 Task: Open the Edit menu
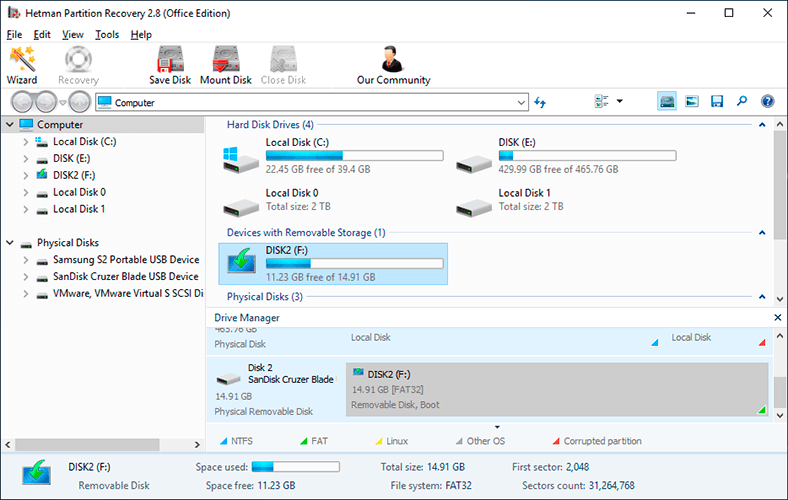coord(42,35)
